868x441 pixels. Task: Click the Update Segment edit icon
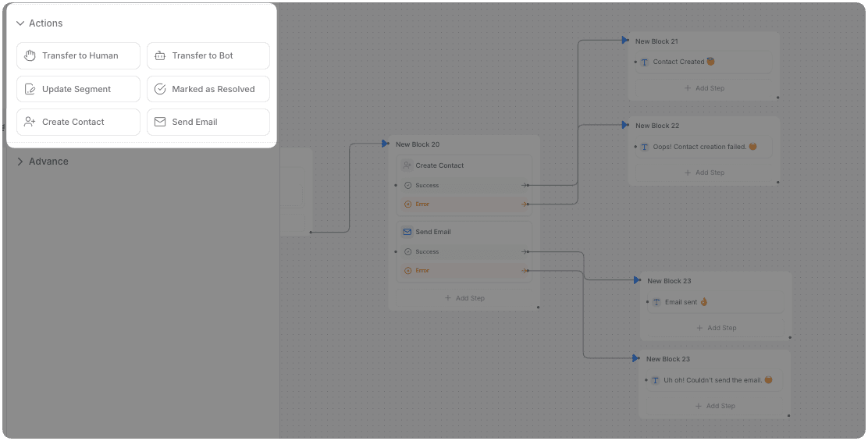30,89
